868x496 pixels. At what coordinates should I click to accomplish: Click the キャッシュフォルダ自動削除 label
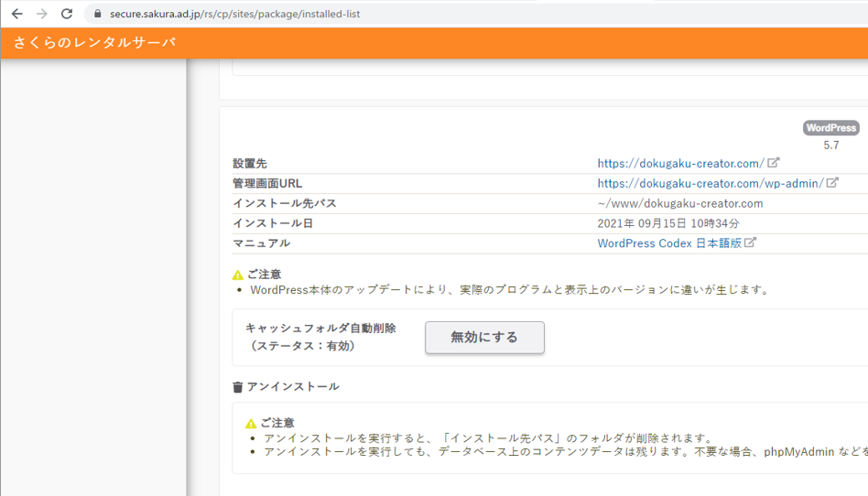pos(320,328)
